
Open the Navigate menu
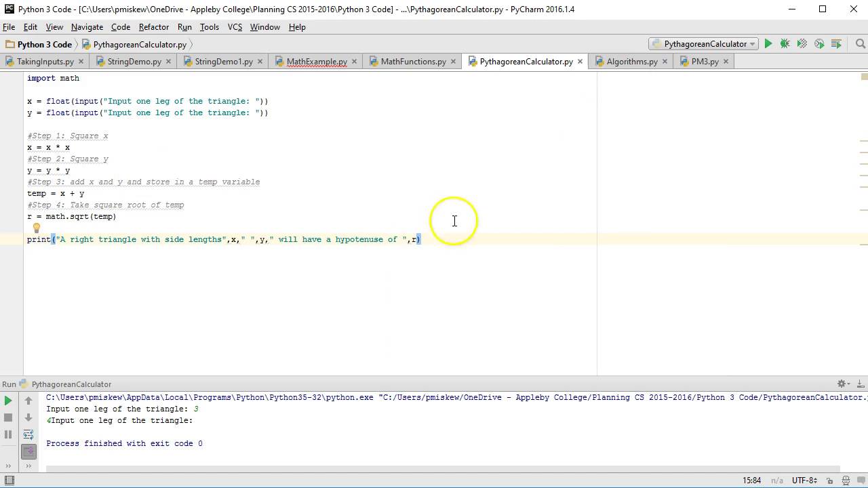[87, 27]
